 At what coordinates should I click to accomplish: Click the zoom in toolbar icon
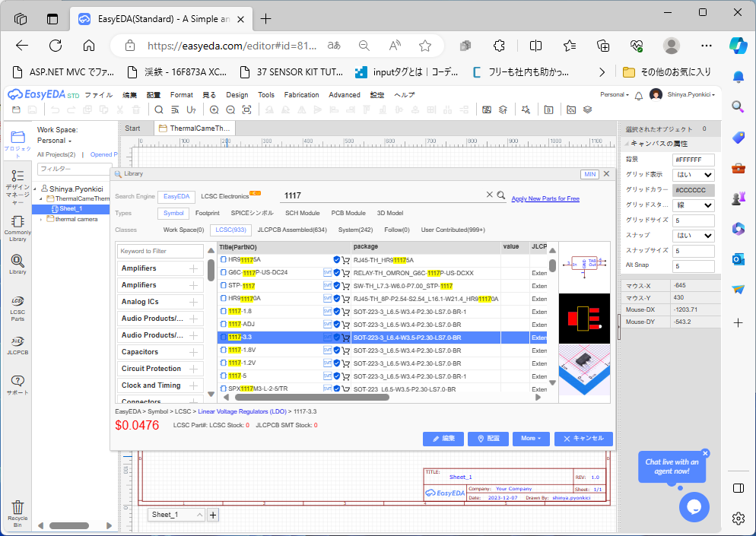point(214,110)
